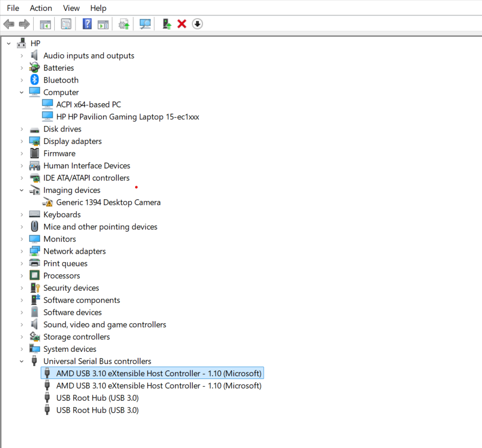This screenshot has width=482, height=448.
Task: Collapse the Computer category
Action: [x=22, y=92]
